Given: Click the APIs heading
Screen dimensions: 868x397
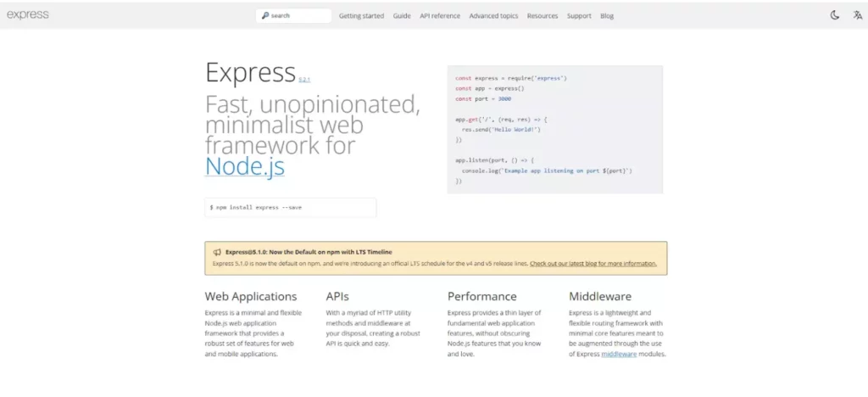Looking at the screenshot, I should tap(337, 296).
